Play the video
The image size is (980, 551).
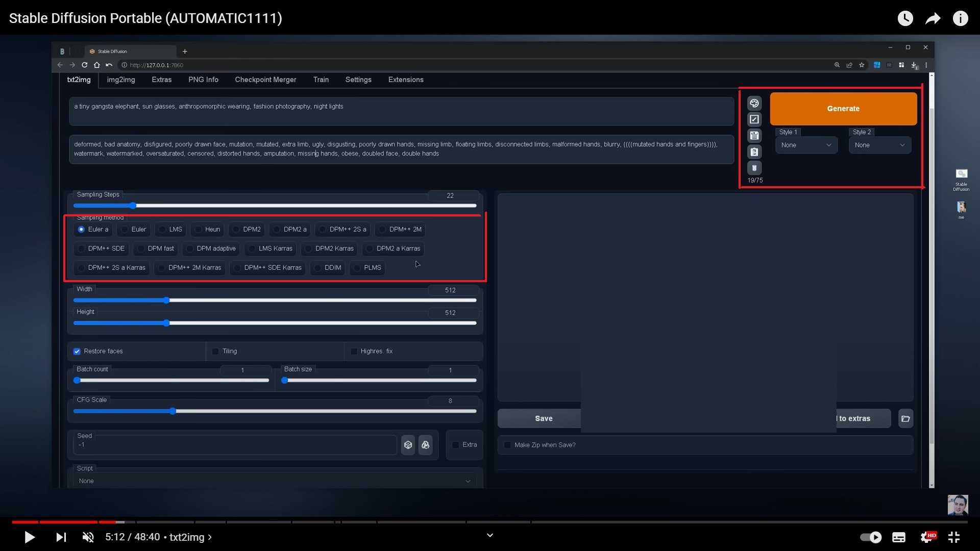tap(30, 537)
